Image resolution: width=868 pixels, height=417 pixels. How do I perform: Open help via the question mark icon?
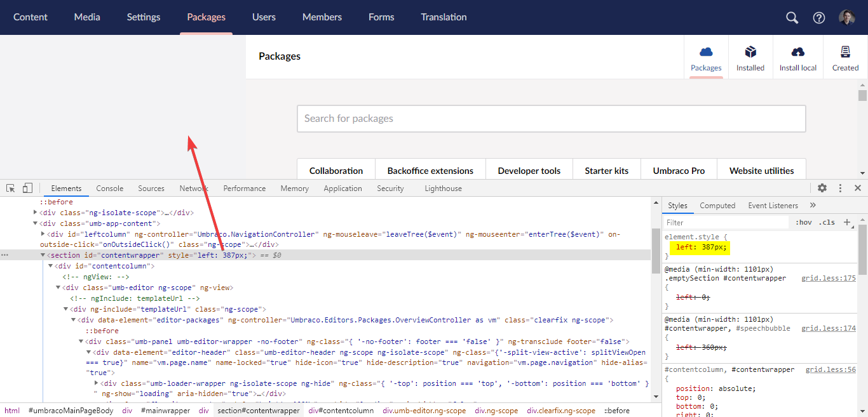[x=818, y=17]
